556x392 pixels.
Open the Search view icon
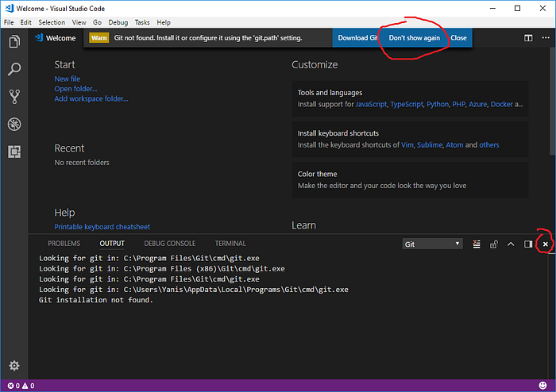[x=14, y=69]
